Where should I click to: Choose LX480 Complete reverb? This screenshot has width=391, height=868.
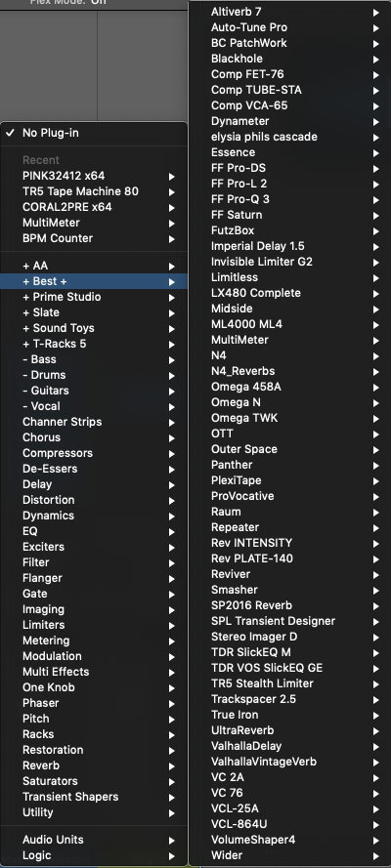(x=289, y=293)
